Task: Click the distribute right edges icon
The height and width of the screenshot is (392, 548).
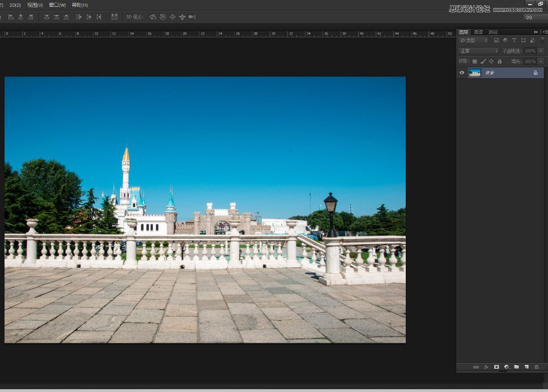Action: (99, 17)
